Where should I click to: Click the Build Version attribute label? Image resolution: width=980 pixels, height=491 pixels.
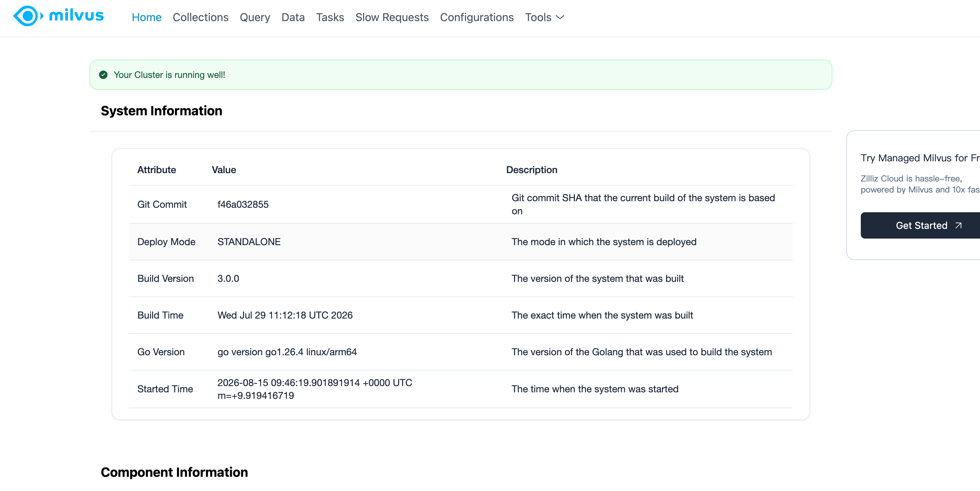(166, 278)
